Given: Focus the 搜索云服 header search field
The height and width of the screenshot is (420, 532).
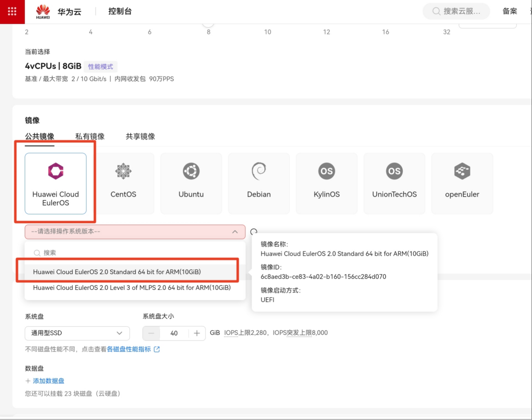Looking at the screenshot, I should pyautogui.click(x=456, y=11).
